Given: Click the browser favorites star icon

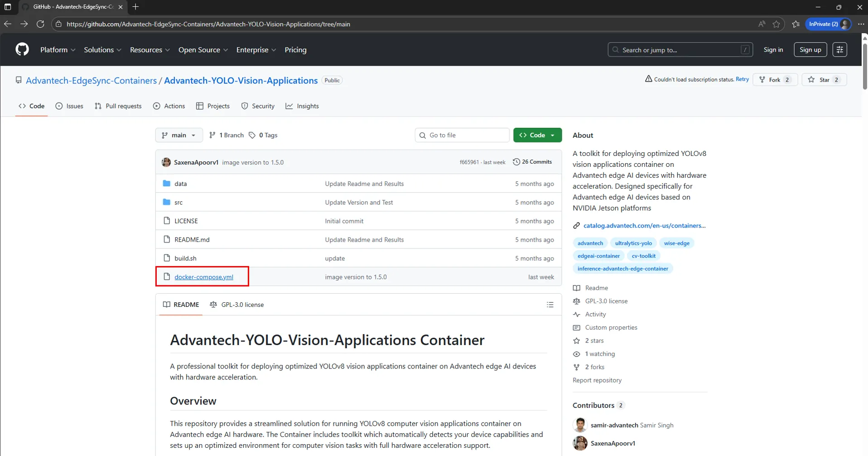Looking at the screenshot, I should pos(776,24).
